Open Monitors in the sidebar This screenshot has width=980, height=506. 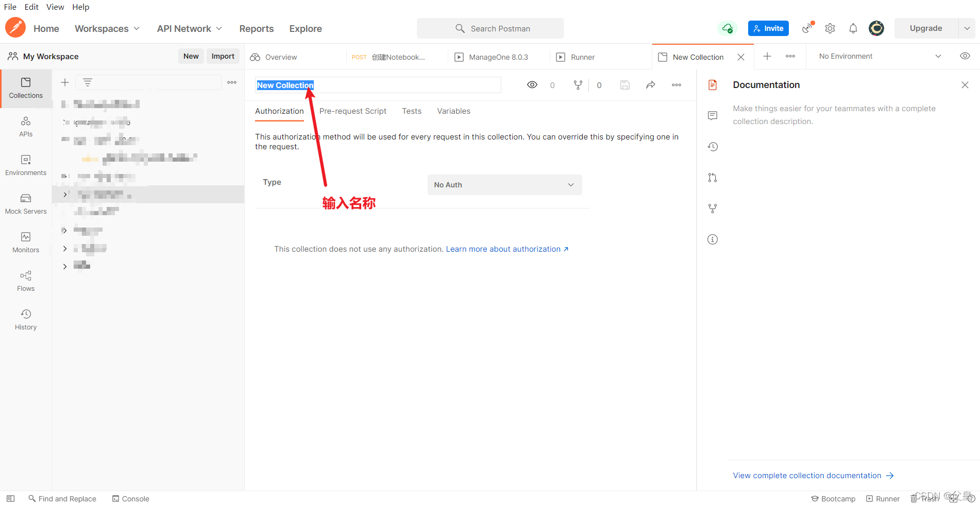click(x=26, y=243)
